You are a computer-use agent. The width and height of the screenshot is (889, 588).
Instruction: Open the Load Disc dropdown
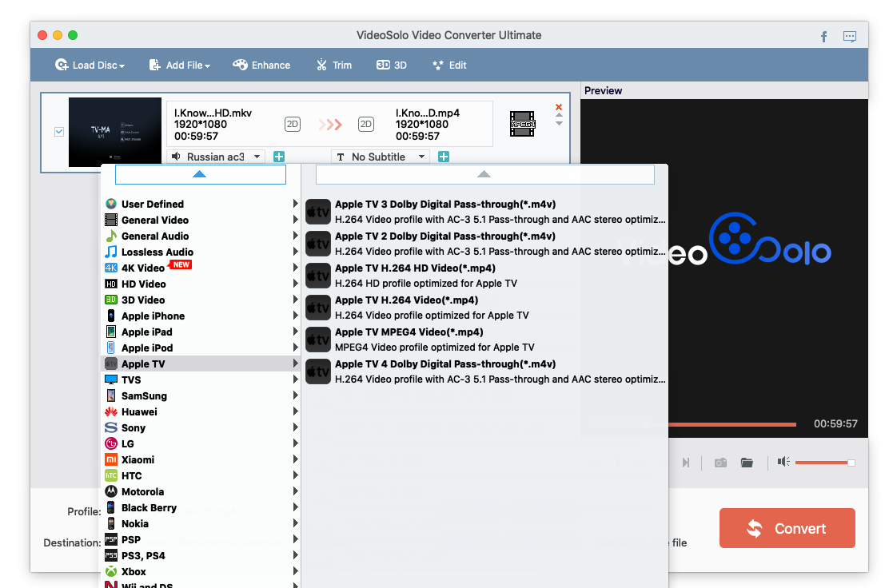tap(90, 66)
